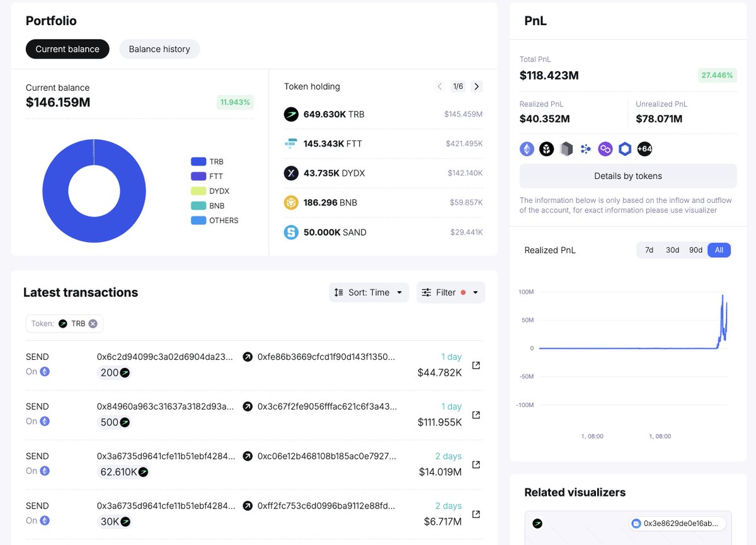The height and width of the screenshot is (545, 756).
Task: Click the TRB token logo in holdings
Action: pos(290,114)
